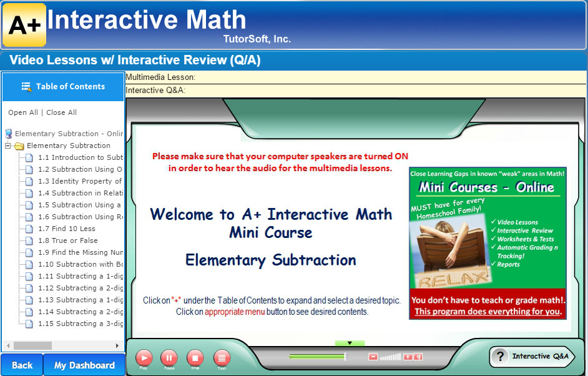588x376 pixels.
Task: Click the Table of Contents header
Action: pyautogui.click(x=63, y=87)
